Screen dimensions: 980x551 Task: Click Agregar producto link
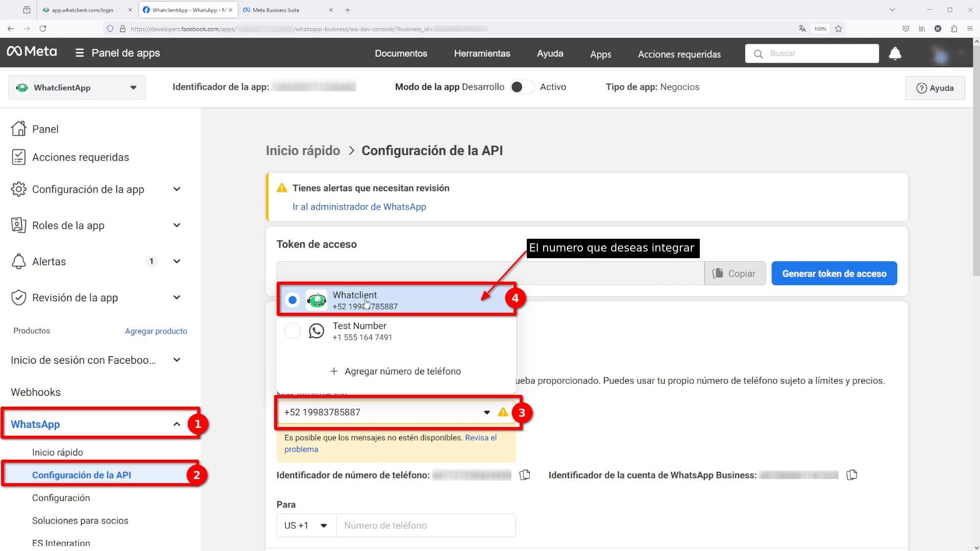click(156, 331)
